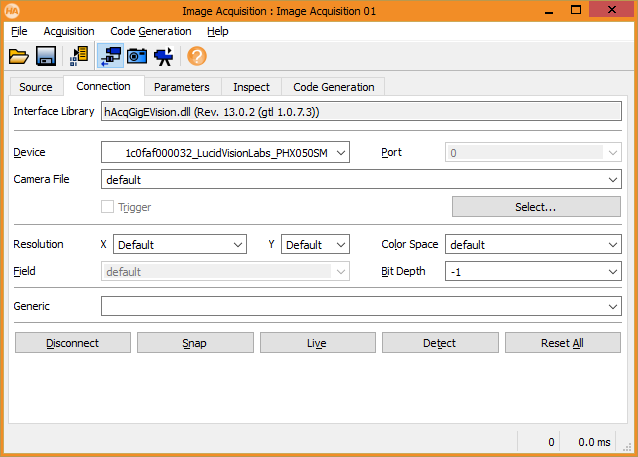
Task: Open the Code Generation menu
Action: pos(151,31)
